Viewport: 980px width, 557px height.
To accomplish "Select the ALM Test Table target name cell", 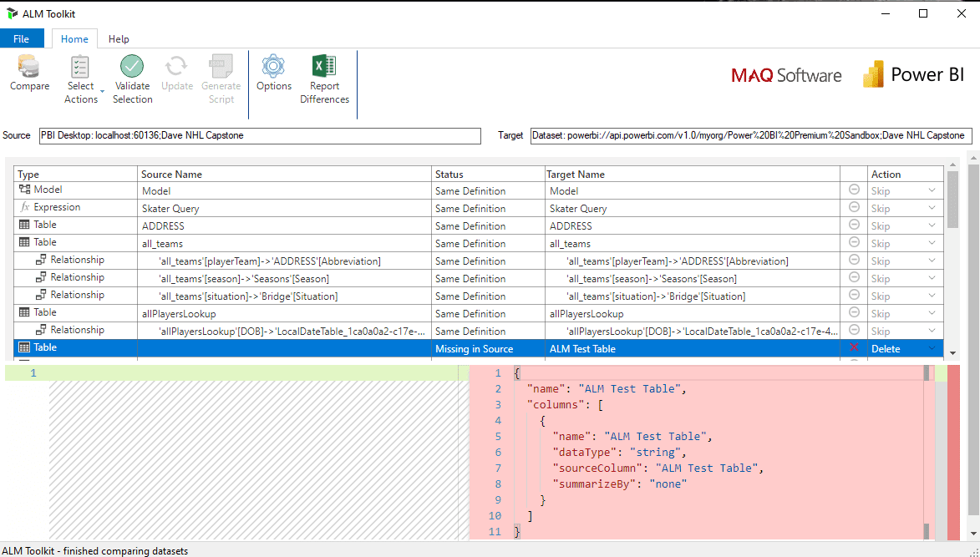I will [693, 348].
